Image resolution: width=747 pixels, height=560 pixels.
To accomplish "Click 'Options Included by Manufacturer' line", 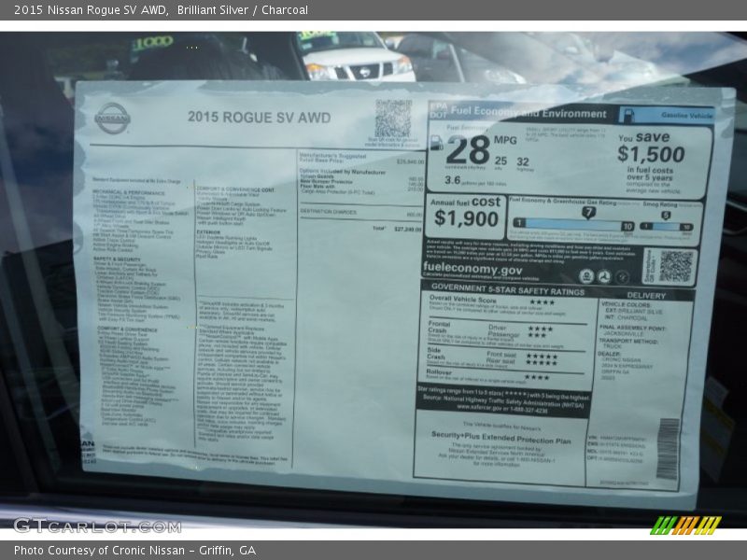I will point(343,172).
